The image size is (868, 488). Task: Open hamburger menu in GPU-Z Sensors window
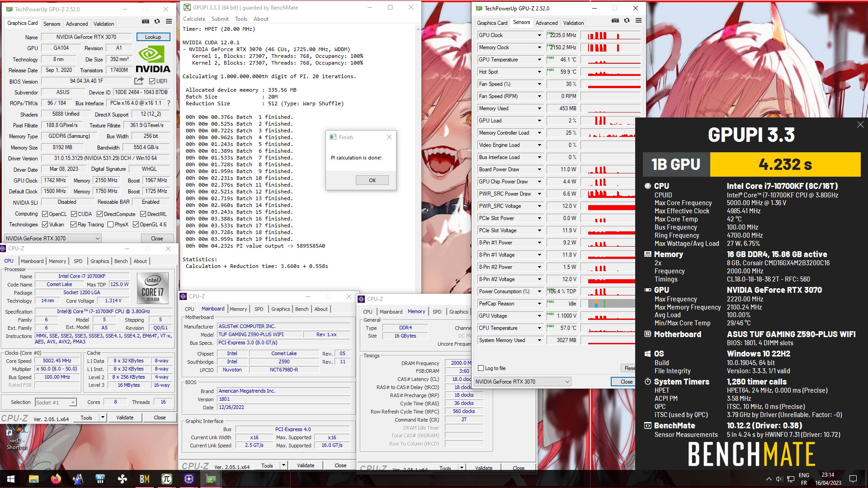tap(638, 20)
